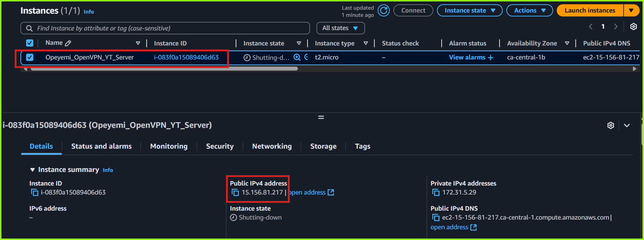The image size is (644, 240).
Task: Open the Monitoring tab
Action: click(169, 146)
